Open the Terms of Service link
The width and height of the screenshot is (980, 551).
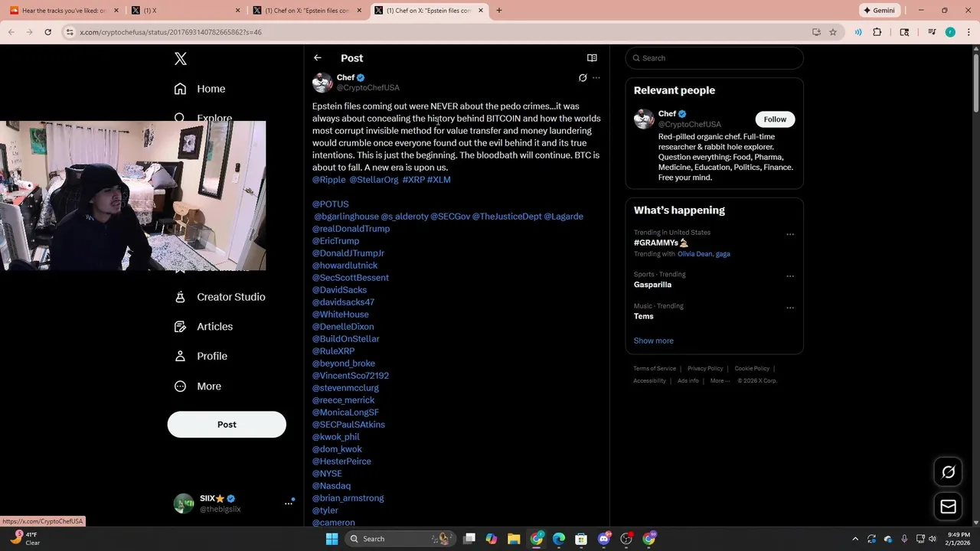655,369
